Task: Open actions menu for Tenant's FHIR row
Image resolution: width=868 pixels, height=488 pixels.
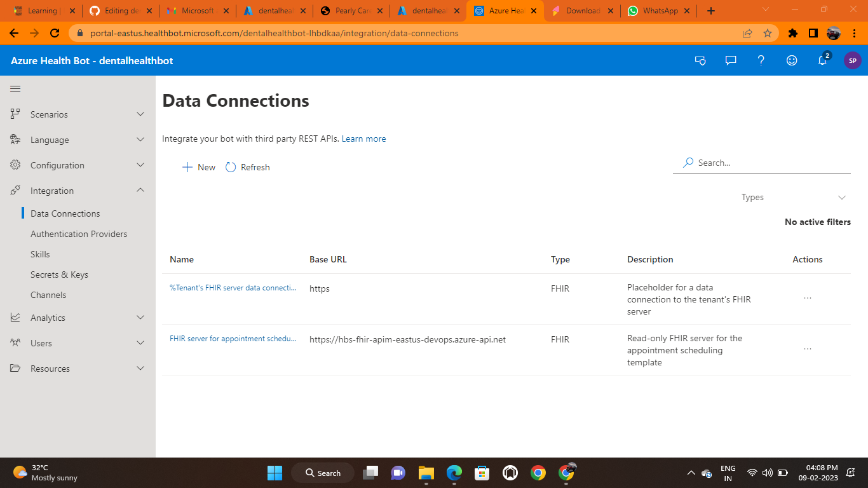Action: pos(808,298)
